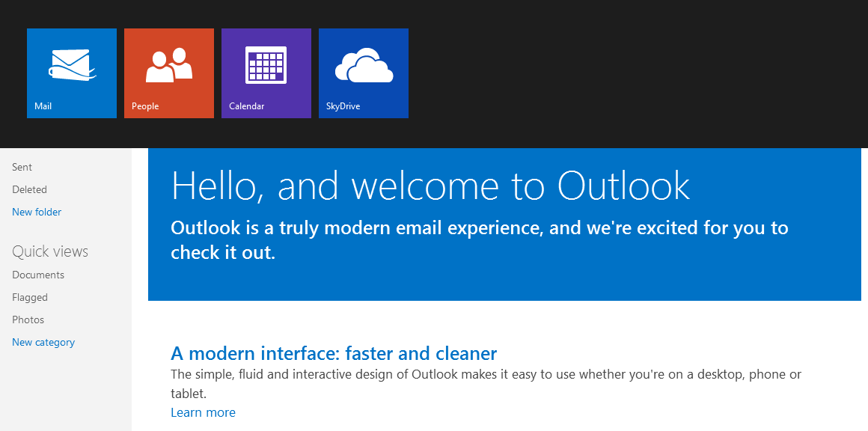Open the SkyDrive cloud tile

tap(364, 73)
